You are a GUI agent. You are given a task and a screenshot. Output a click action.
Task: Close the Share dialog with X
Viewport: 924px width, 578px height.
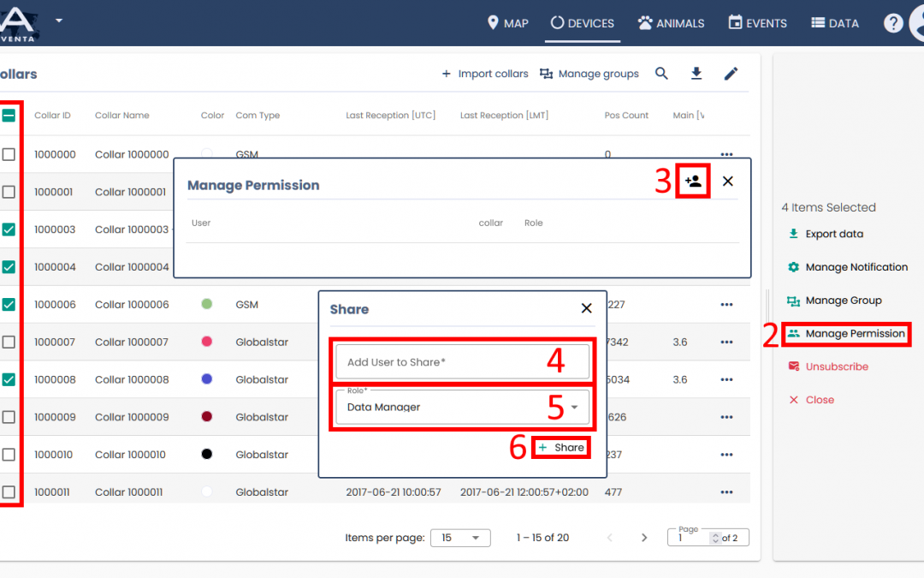[x=586, y=308]
